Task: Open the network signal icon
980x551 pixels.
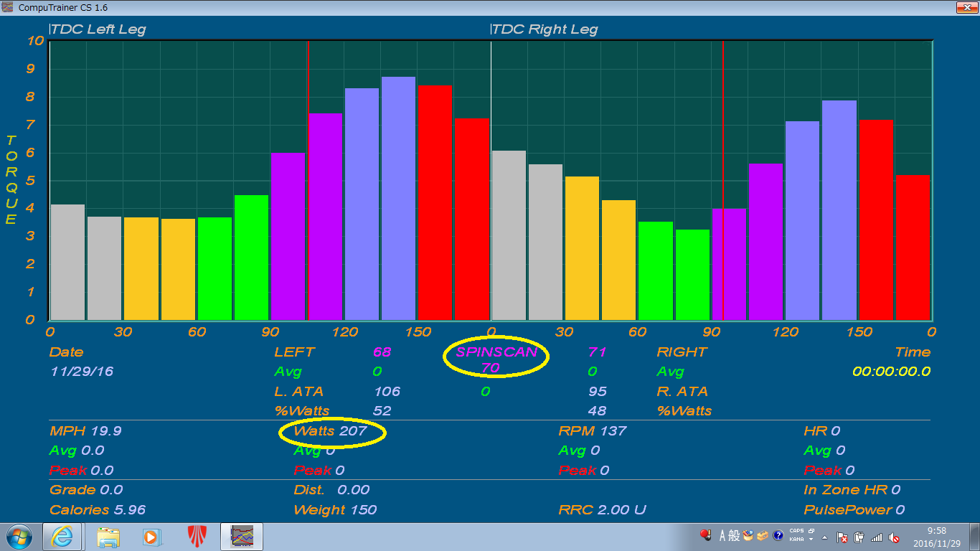Action: (876, 537)
